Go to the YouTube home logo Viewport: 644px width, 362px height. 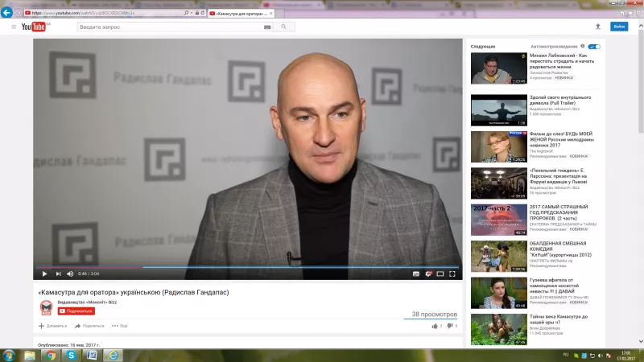pos(33,27)
